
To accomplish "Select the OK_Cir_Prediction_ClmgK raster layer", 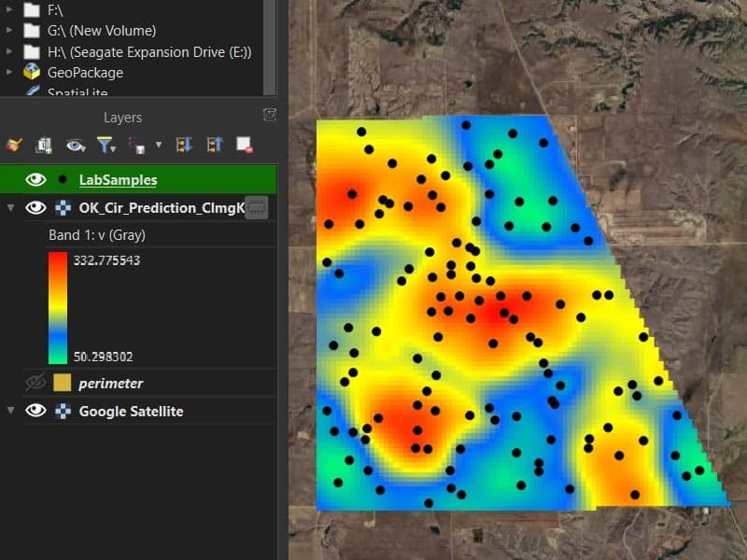I will [162, 208].
